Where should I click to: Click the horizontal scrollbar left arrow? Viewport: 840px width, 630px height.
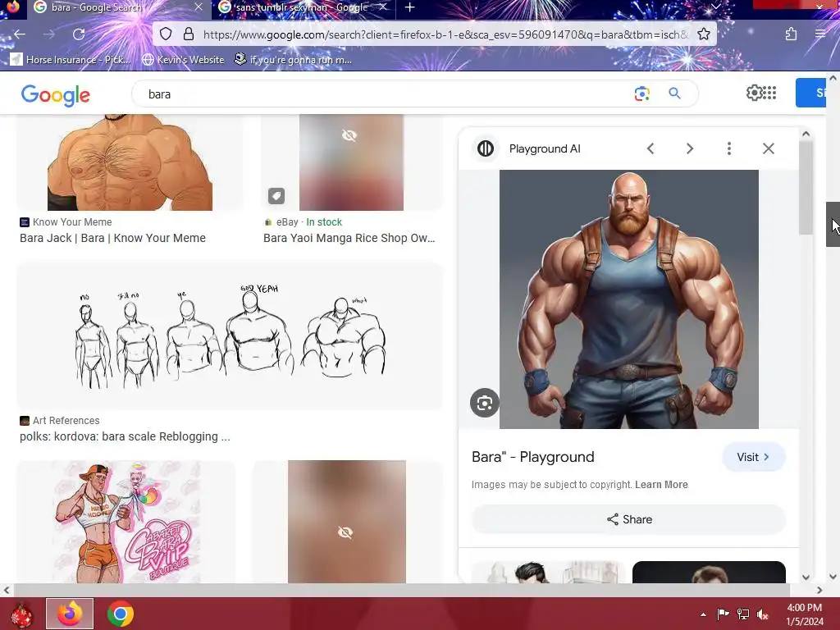(x=7, y=591)
